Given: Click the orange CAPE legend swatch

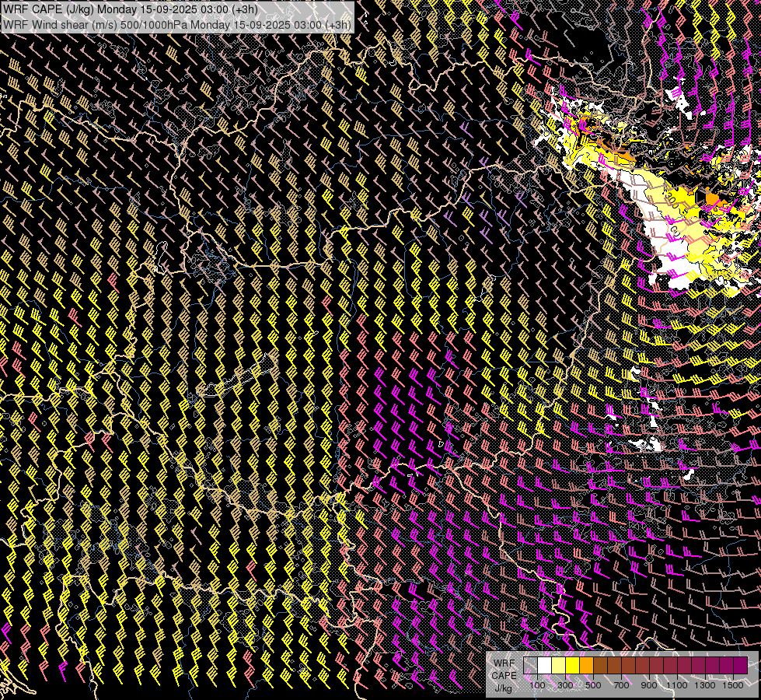Looking at the screenshot, I should pos(586,666).
